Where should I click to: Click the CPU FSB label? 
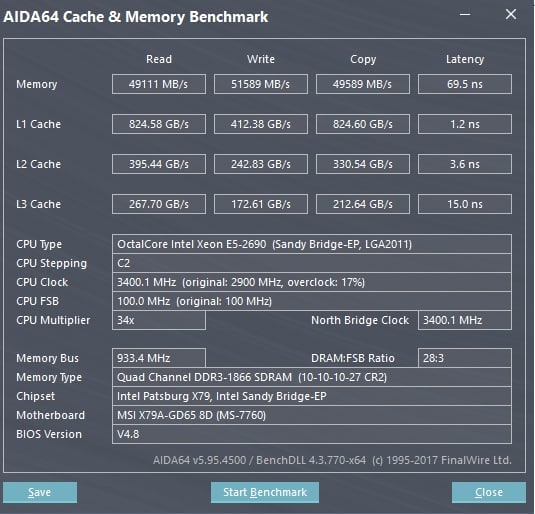(x=38, y=301)
